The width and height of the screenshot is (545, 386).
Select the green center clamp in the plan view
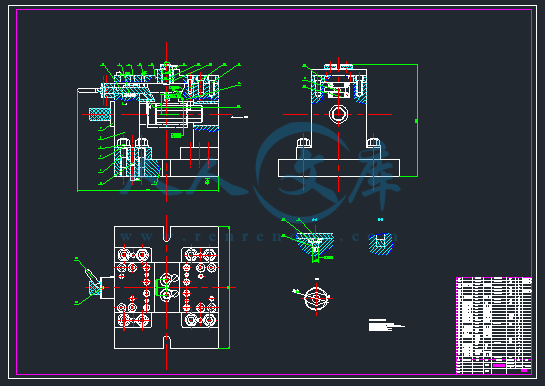[x=161, y=287]
